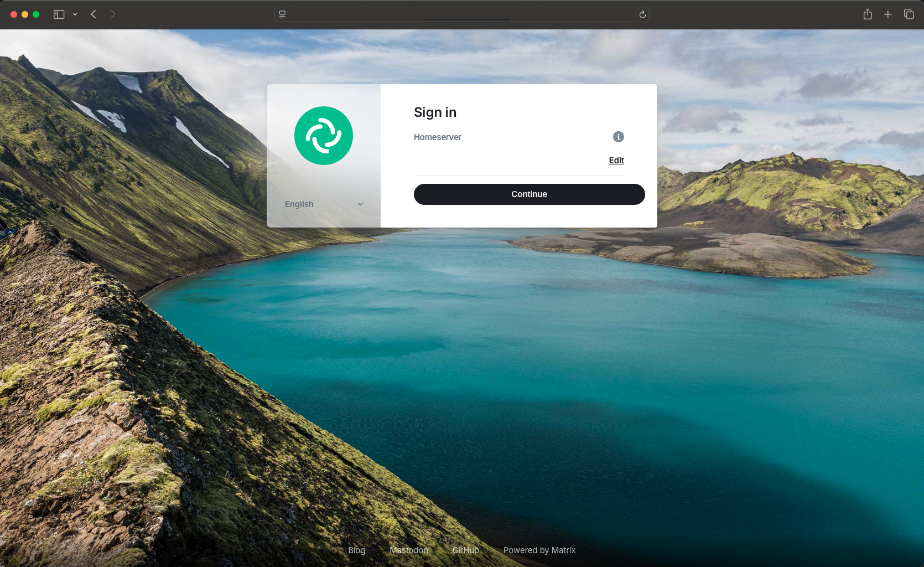Toggle the Safari sidebar icon
Screen dimensions: 924x567
pos(59,14)
